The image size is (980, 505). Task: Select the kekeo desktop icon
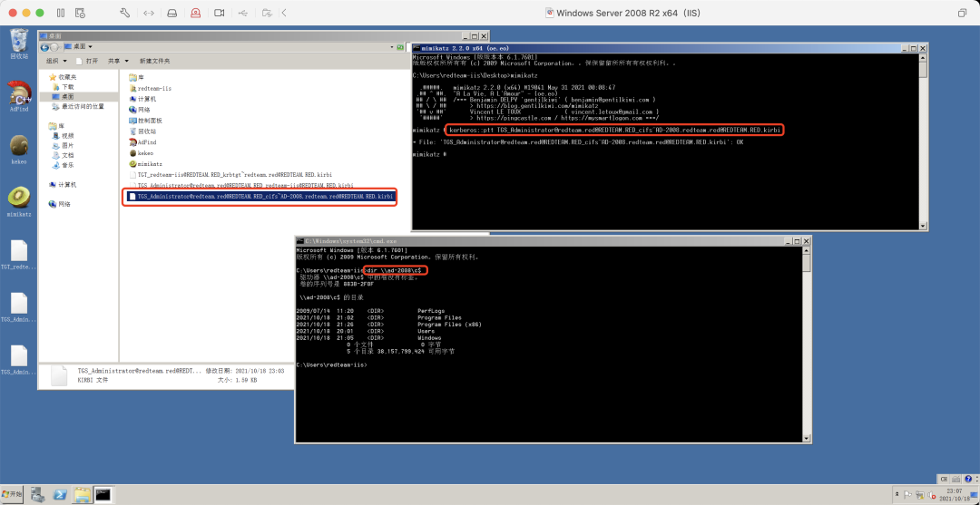click(19, 150)
